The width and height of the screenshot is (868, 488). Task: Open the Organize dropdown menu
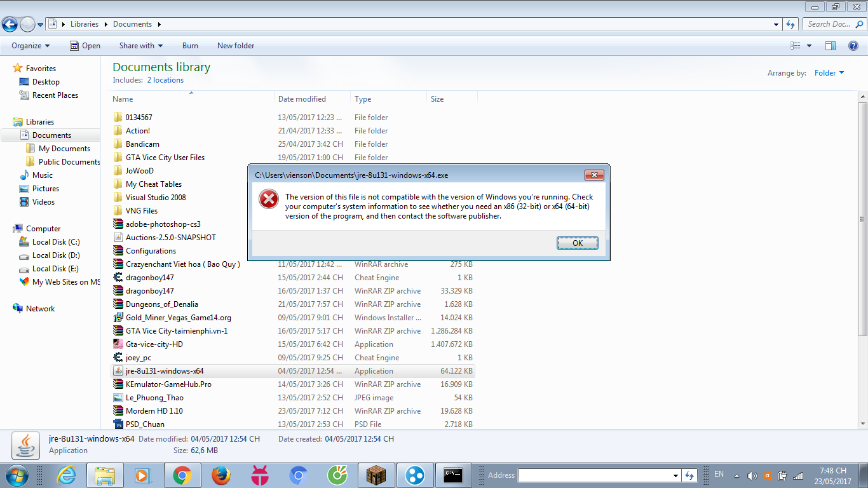click(31, 46)
